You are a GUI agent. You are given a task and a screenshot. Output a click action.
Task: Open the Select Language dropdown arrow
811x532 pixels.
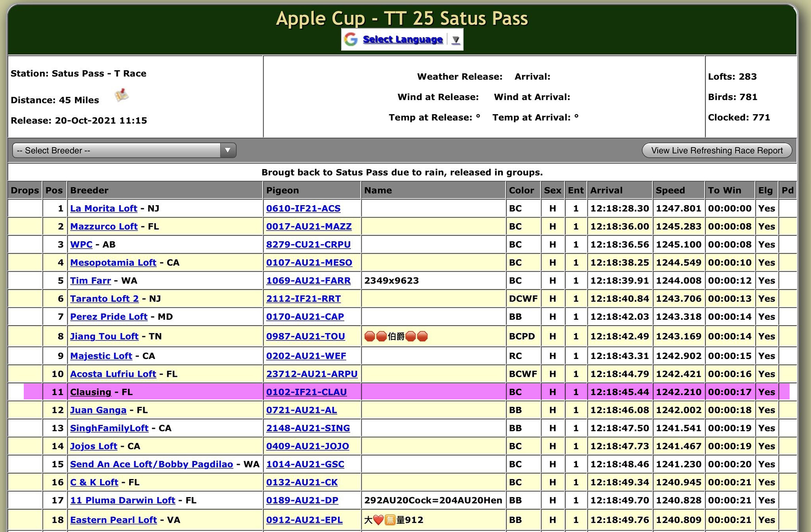(x=456, y=40)
